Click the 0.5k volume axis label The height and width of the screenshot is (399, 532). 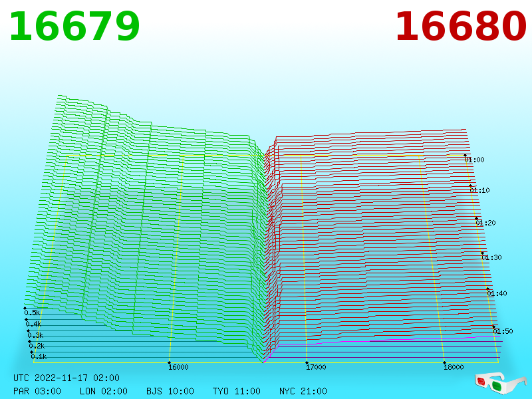[32, 313]
